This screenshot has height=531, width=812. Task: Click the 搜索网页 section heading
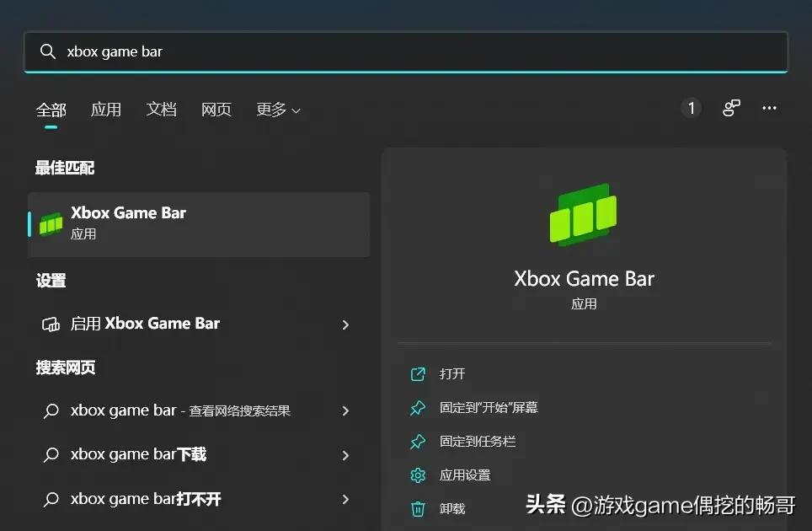pos(65,367)
